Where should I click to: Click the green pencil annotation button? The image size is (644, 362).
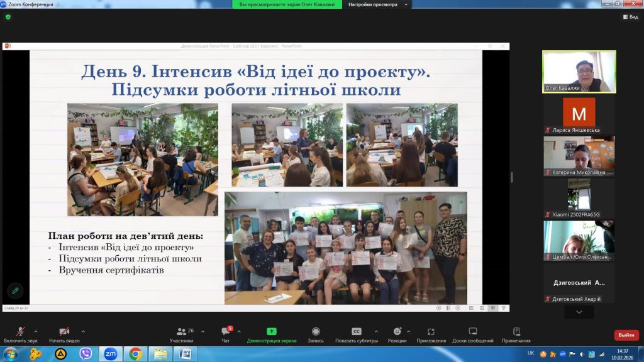pyautogui.click(x=15, y=290)
